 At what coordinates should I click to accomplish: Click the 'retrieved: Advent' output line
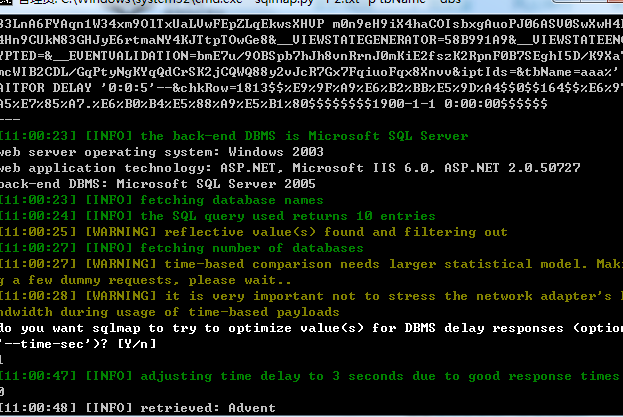click(x=137, y=408)
